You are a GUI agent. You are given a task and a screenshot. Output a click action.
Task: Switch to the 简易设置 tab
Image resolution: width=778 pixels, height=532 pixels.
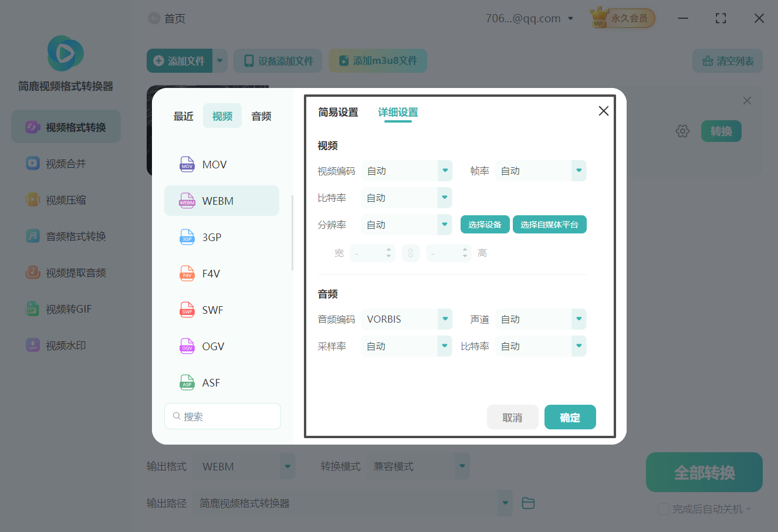tap(338, 112)
